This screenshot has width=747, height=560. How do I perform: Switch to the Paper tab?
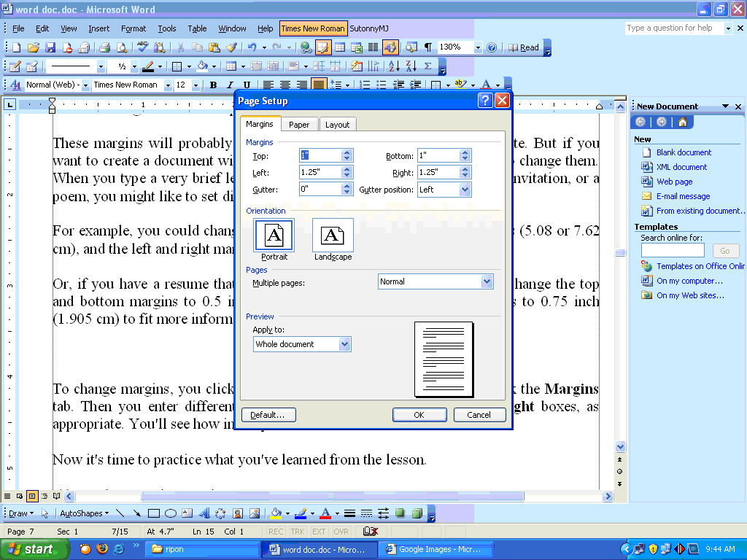tap(299, 124)
